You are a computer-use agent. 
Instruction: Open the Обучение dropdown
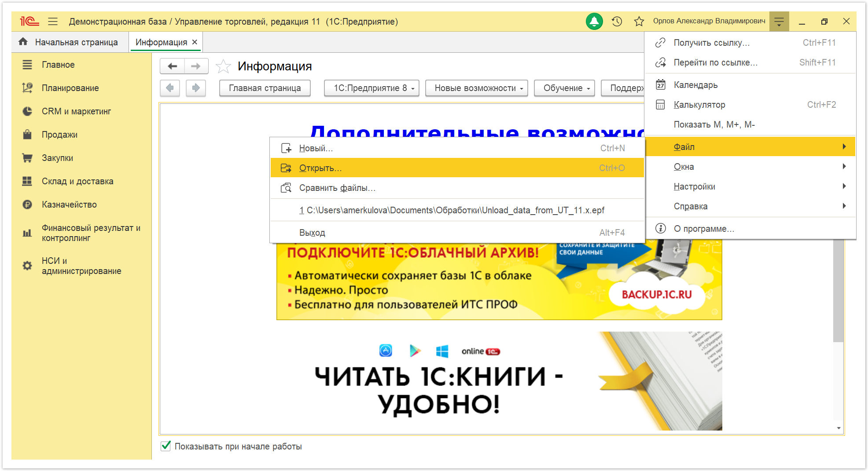point(564,88)
